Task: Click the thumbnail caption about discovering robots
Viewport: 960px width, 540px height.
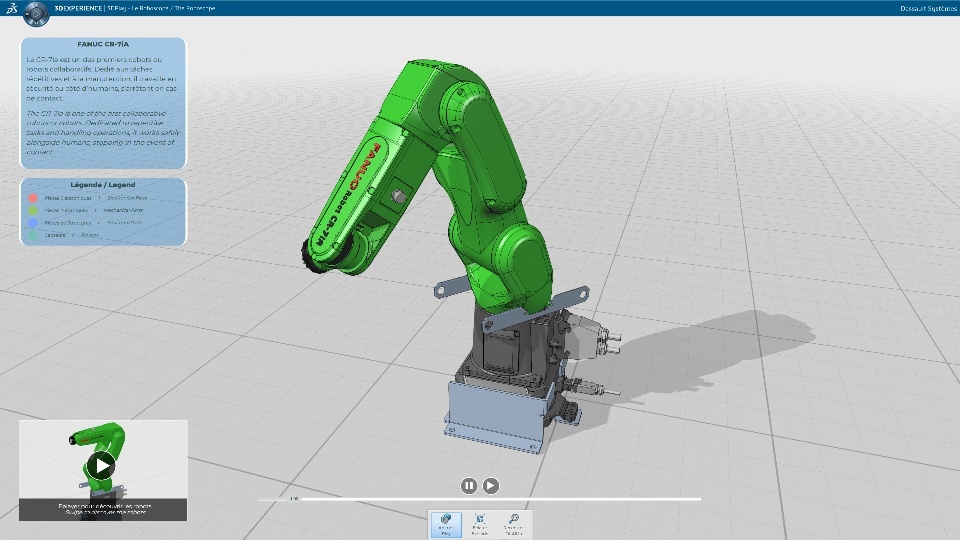Action: (x=103, y=509)
